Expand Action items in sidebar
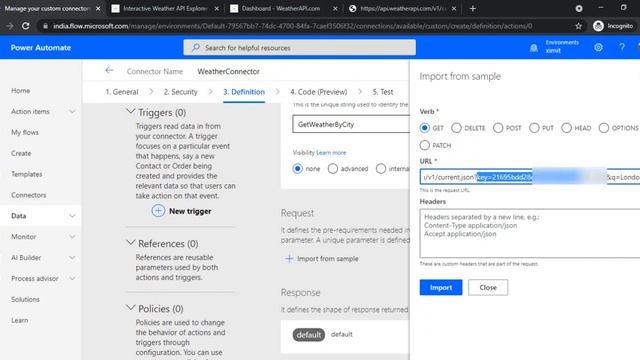 click(72, 111)
